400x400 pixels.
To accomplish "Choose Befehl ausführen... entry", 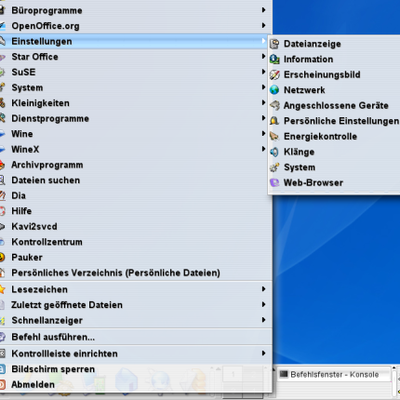I will point(135,337).
